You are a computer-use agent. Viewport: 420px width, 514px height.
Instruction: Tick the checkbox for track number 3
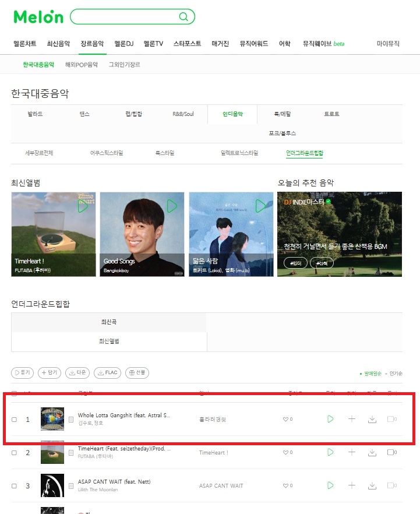click(x=14, y=486)
